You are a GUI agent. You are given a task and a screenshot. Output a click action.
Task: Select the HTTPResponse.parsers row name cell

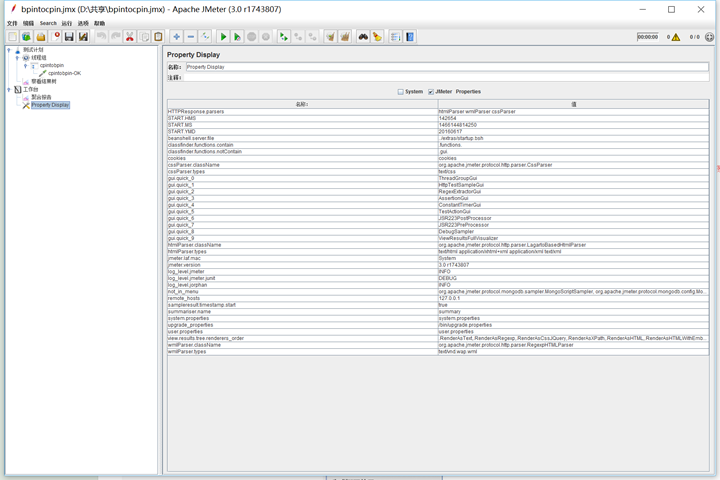303,112
